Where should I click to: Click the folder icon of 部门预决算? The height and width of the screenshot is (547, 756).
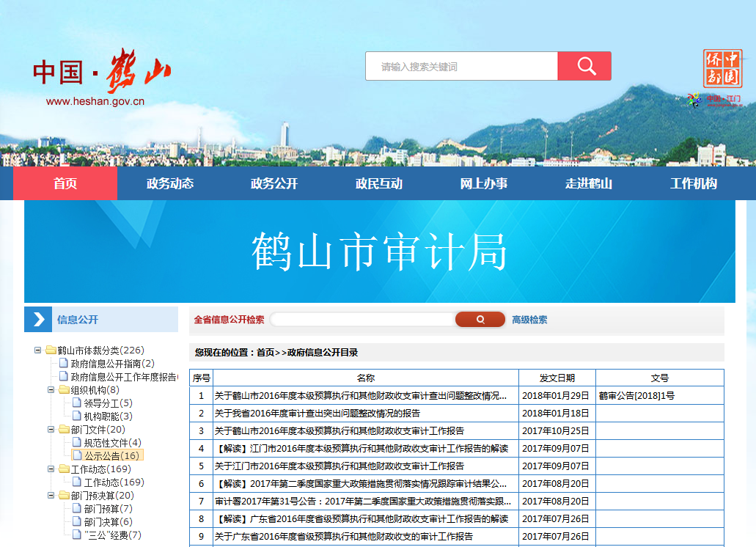[64, 496]
